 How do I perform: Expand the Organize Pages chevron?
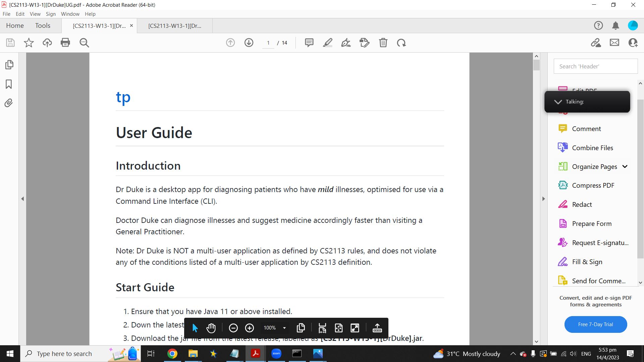click(x=625, y=167)
